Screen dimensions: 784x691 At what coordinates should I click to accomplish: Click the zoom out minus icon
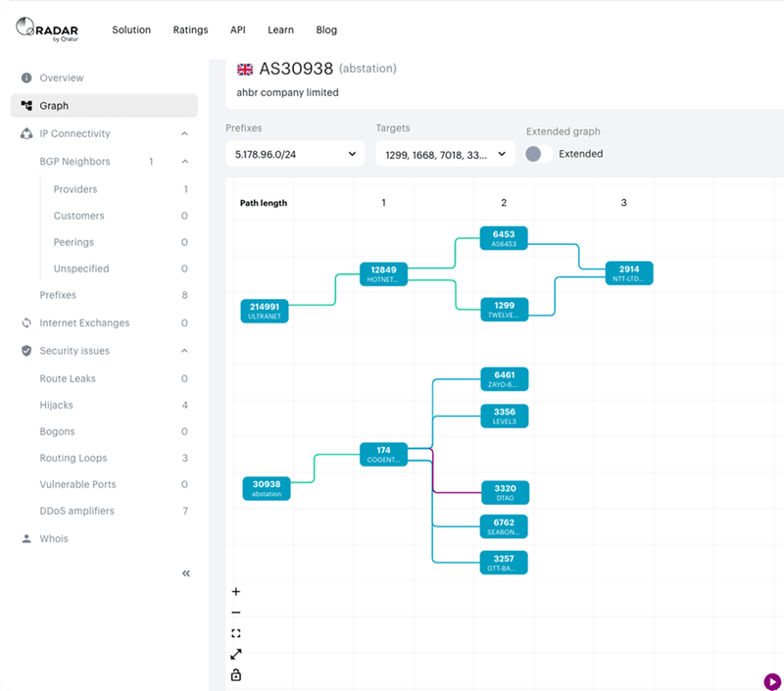[x=236, y=613]
